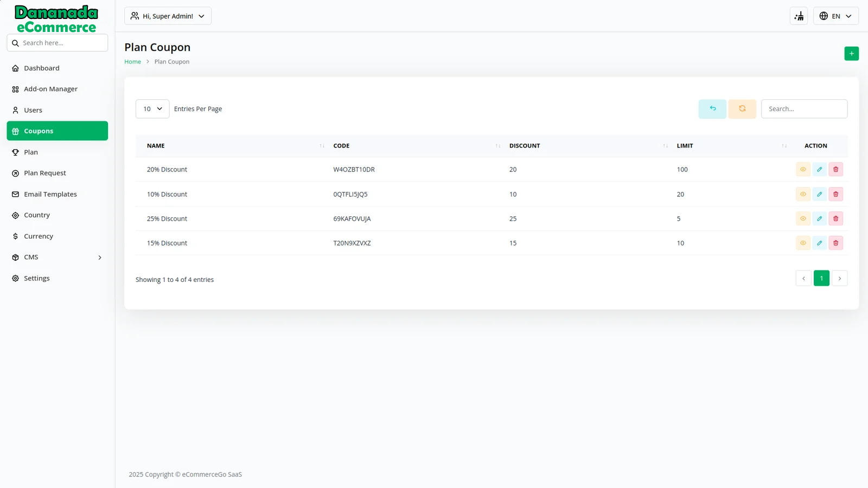Viewport: 868px width, 488px height.
Task: Click the green add coupon plus button
Action: click(851, 54)
